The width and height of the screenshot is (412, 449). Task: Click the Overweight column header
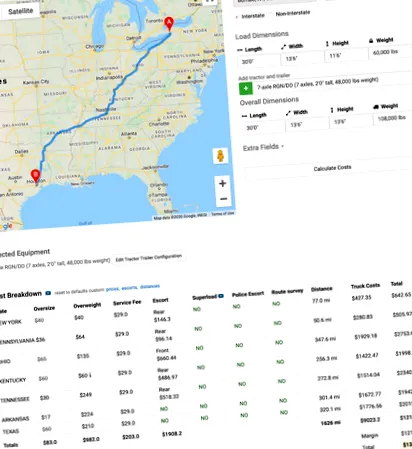[87, 305]
